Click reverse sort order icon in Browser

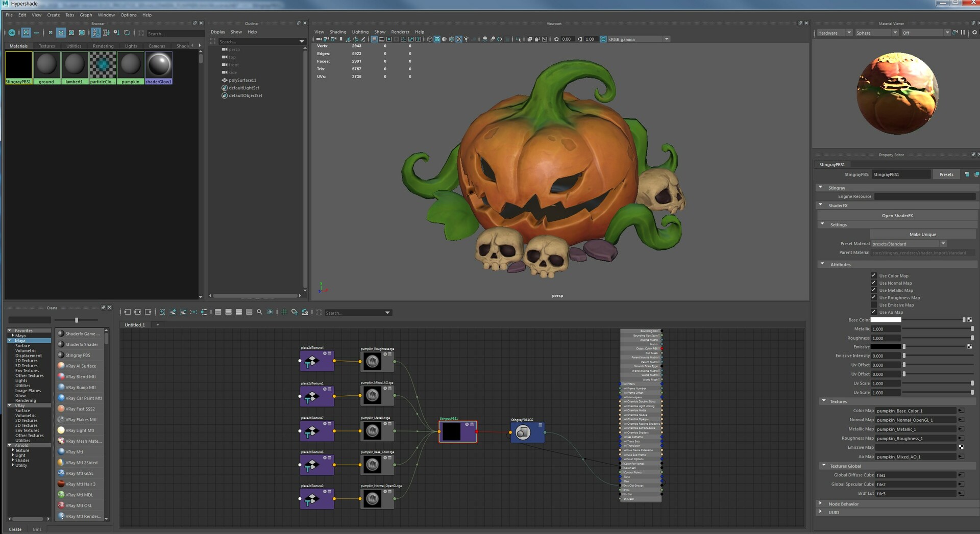[127, 33]
